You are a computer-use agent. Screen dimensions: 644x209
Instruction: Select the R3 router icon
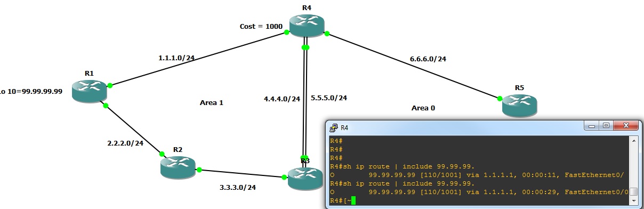point(305,178)
